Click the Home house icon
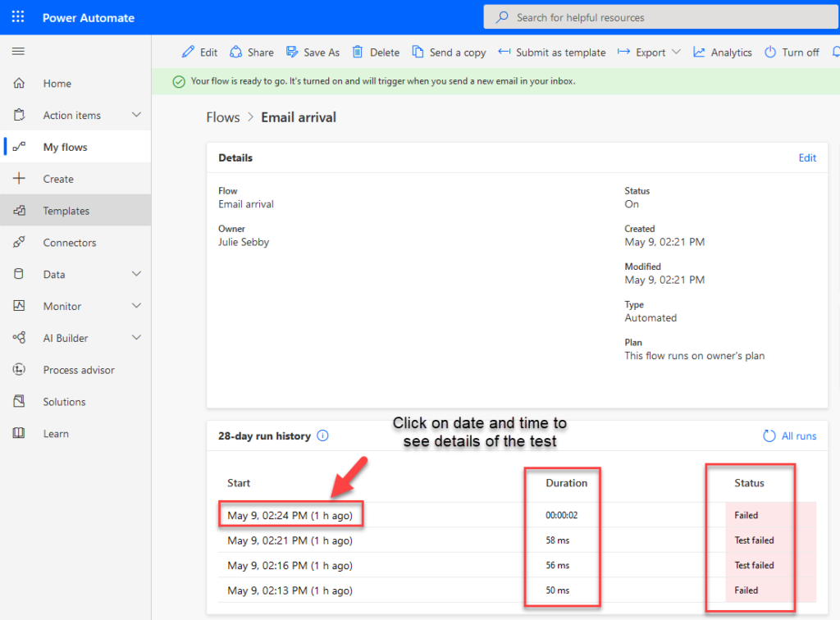Screen dimensions: 840x620 (x=19, y=83)
